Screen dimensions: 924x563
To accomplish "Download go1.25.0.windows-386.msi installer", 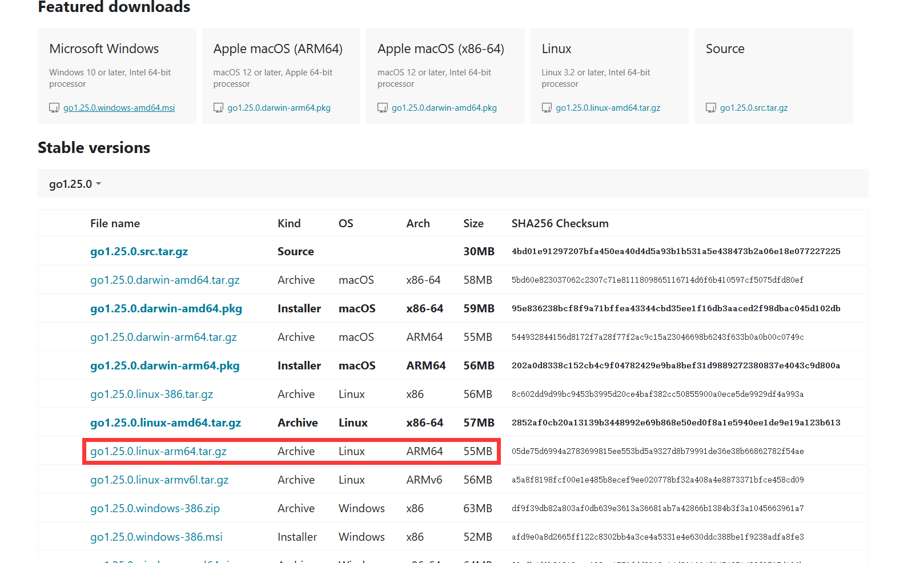I will point(156,537).
